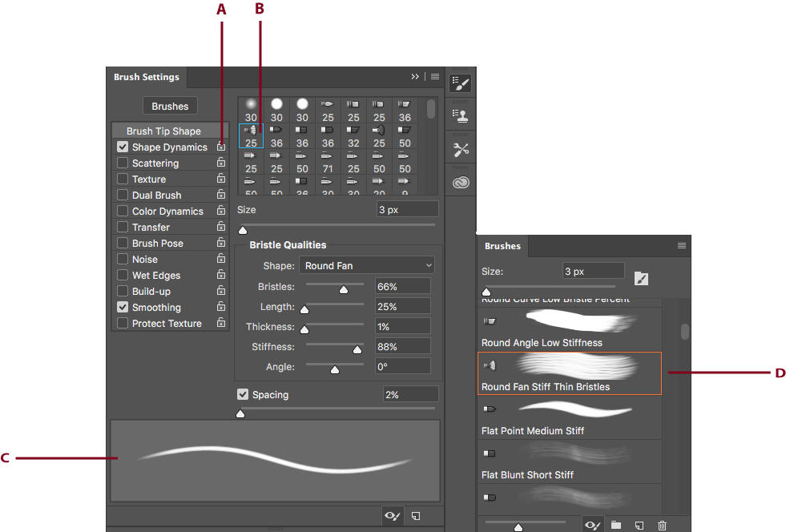Click the Brushes button
Screen dimensions: 786x532
click(x=170, y=105)
